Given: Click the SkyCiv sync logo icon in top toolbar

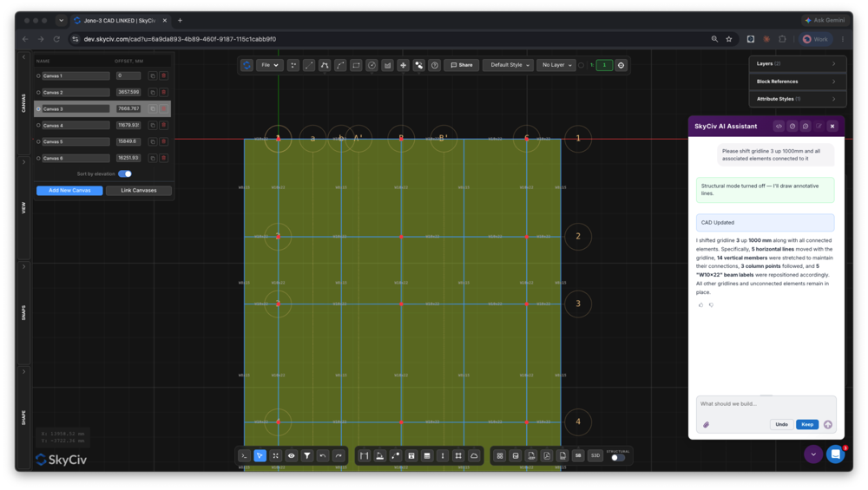Looking at the screenshot, I should (x=247, y=65).
